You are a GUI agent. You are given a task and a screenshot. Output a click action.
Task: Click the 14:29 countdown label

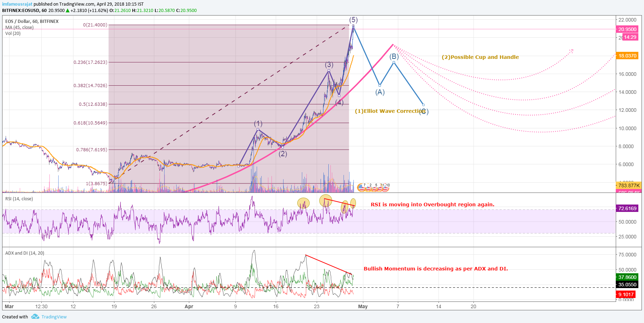(x=630, y=37)
